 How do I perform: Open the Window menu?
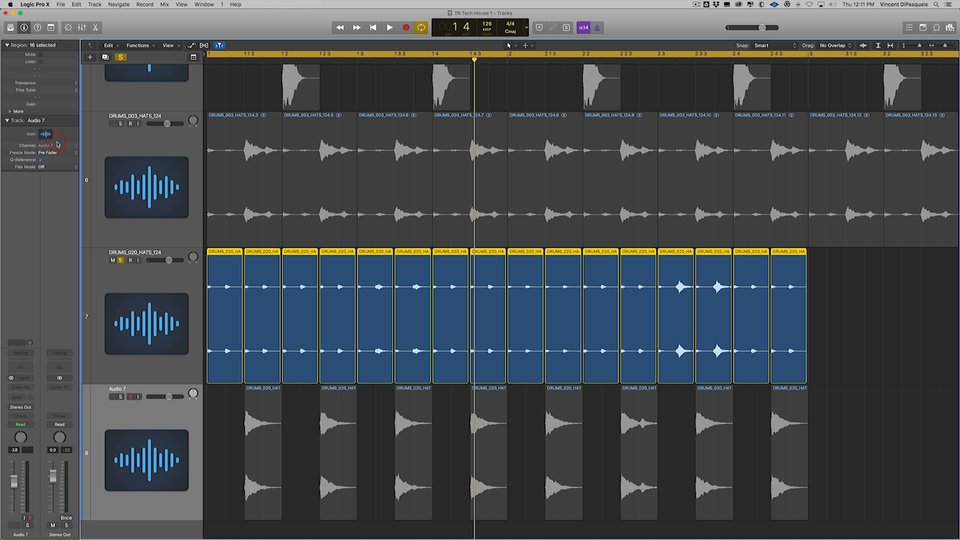click(x=204, y=4)
